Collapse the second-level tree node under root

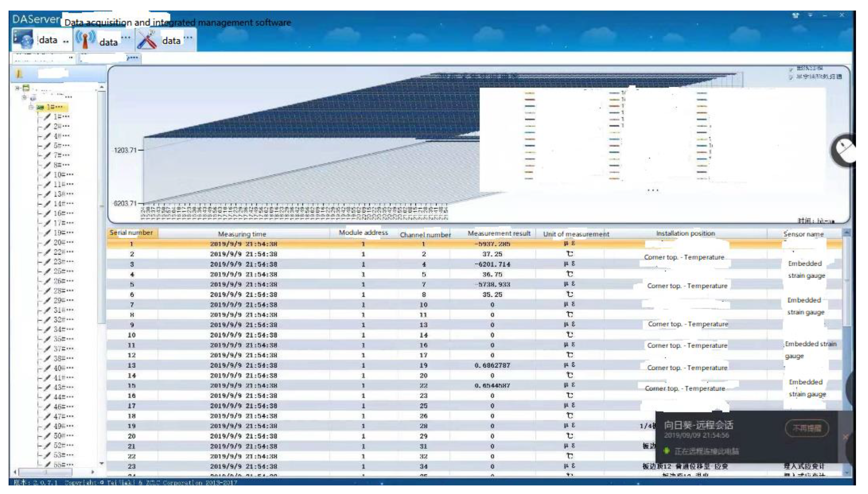24,98
